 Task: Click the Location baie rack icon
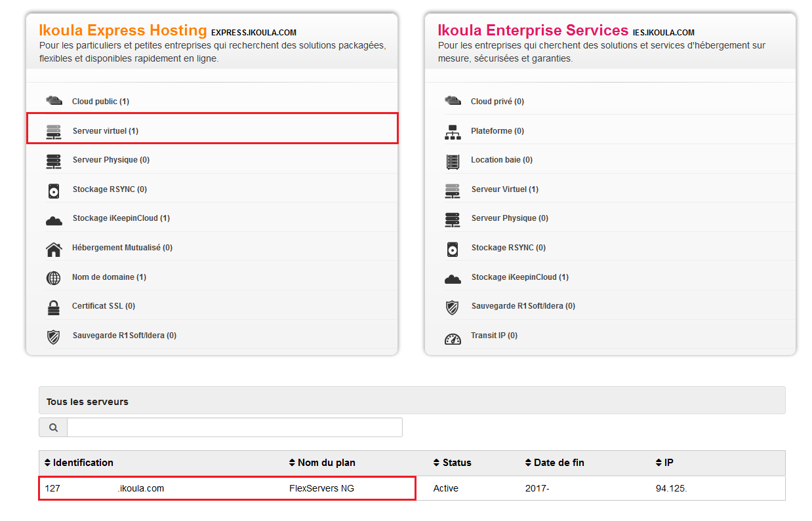pos(453,161)
